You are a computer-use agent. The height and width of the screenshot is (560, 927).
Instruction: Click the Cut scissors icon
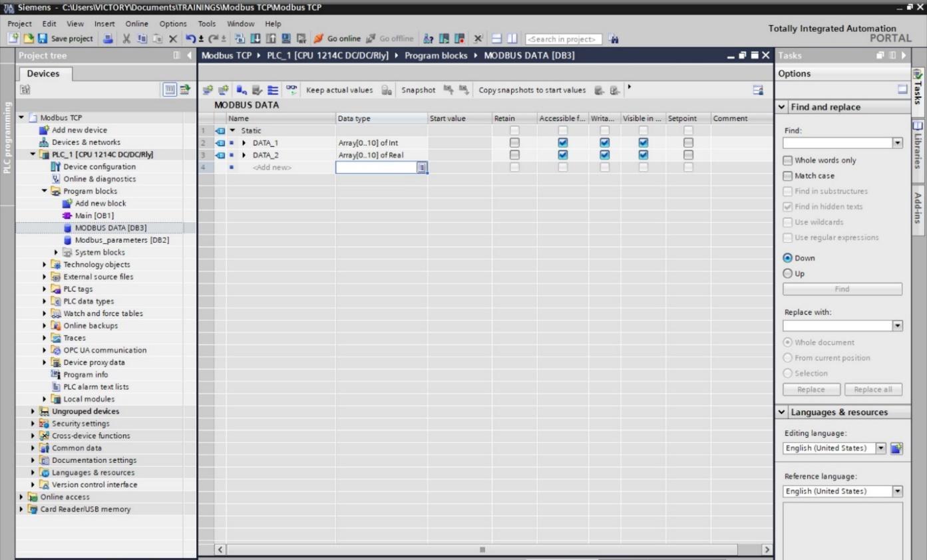(126, 39)
